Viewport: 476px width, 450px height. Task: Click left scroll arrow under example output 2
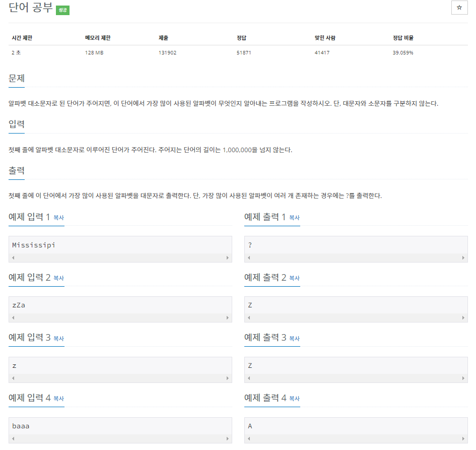click(249, 318)
